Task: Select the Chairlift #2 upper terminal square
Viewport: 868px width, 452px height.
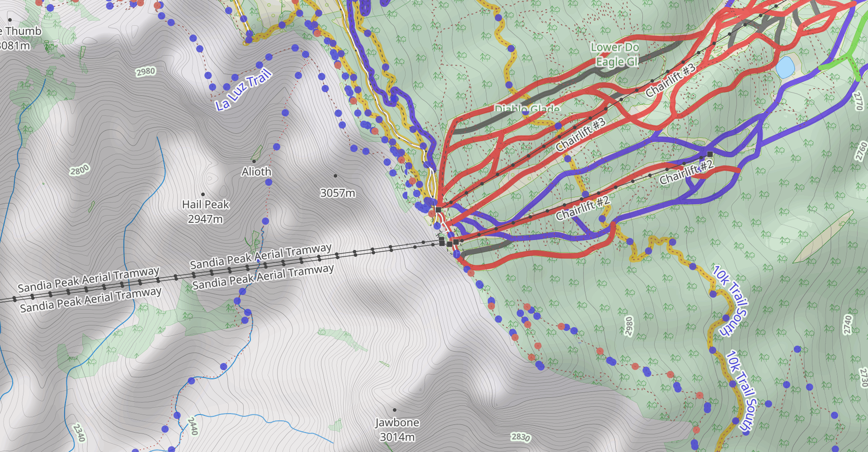Action: pos(710,155)
